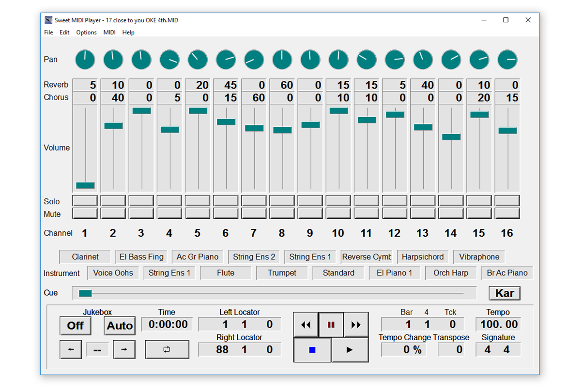The image size is (584, 392).
Task: Click the channel 1 pan knob
Action: (85, 60)
